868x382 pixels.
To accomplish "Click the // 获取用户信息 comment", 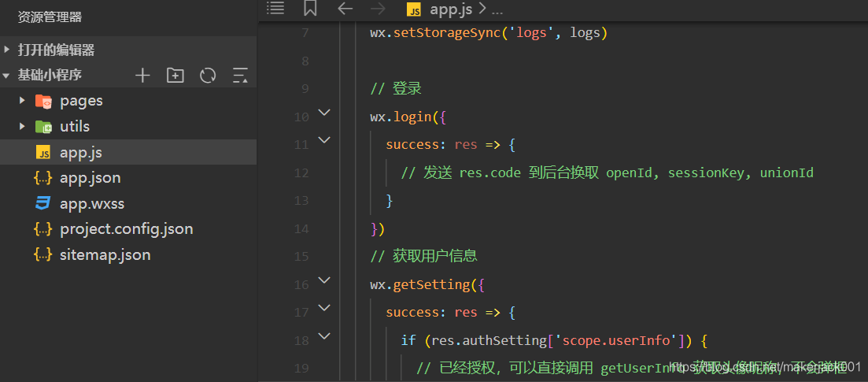I will click(x=423, y=257).
